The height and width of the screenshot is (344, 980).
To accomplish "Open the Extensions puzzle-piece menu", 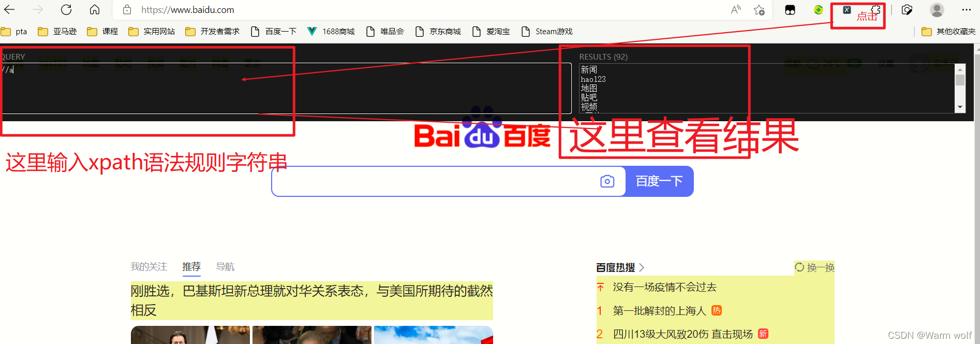I will [875, 10].
